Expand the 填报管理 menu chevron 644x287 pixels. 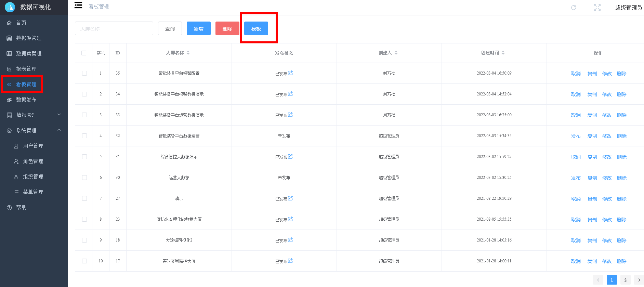(59, 115)
